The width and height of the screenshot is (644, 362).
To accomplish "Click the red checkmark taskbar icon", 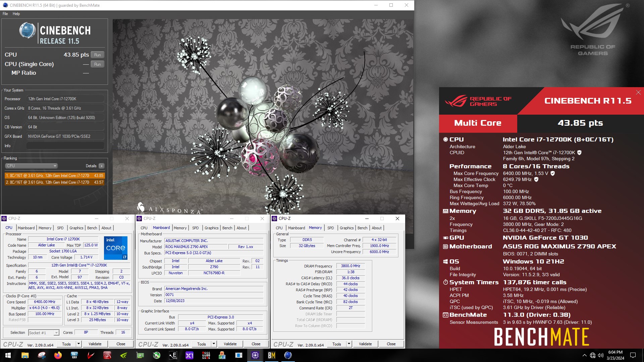I will pos(91,355).
